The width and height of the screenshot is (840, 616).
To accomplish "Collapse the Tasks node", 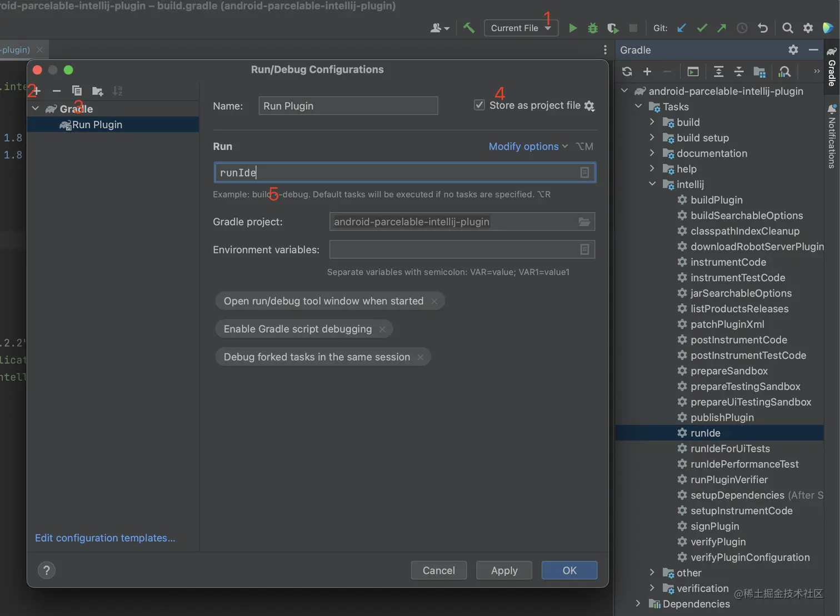I will pyautogui.click(x=638, y=106).
